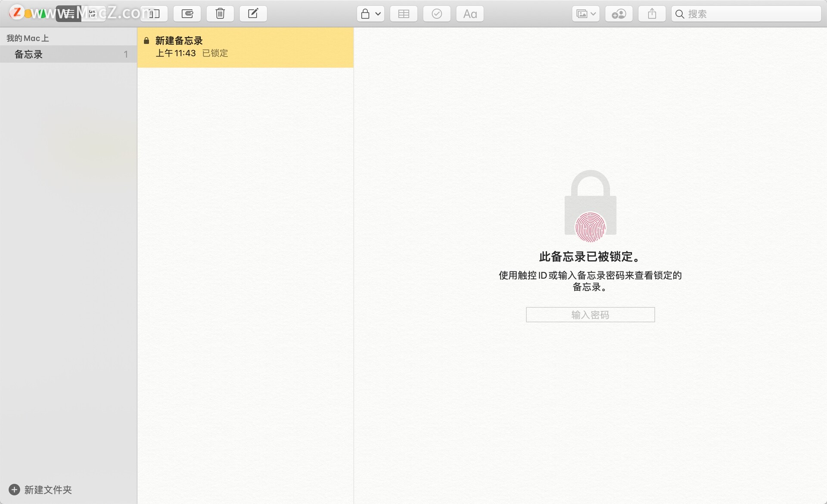Click the 输入密码 password field
Screen dimensions: 827x504
coord(591,315)
